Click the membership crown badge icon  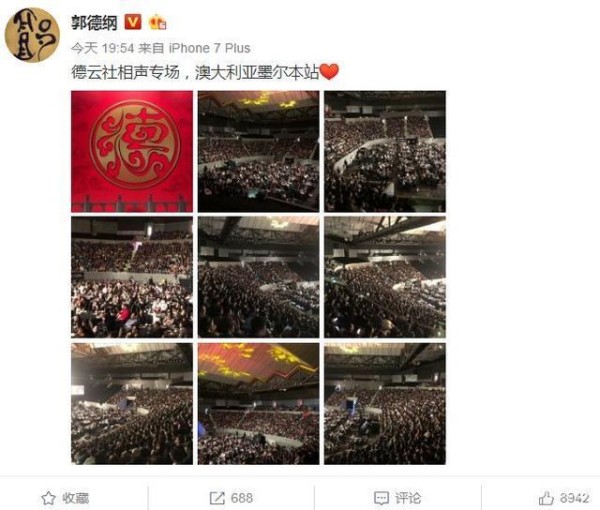point(158,22)
